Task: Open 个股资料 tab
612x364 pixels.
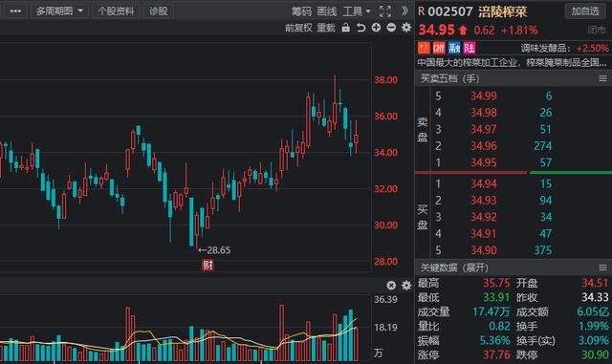Action: [x=116, y=11]
